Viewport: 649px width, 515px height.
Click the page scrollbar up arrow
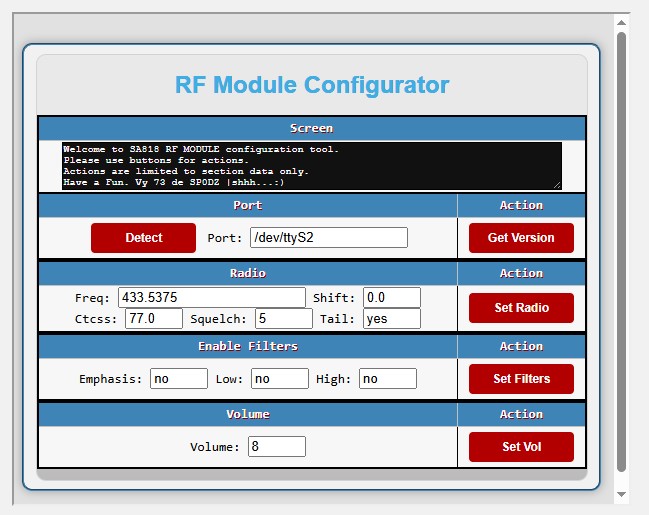621,21
